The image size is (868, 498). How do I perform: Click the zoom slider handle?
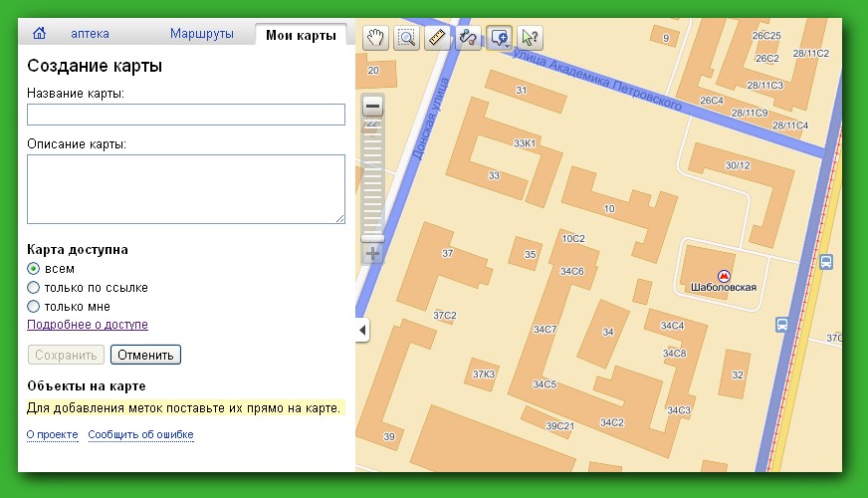[x=372, y=238]
